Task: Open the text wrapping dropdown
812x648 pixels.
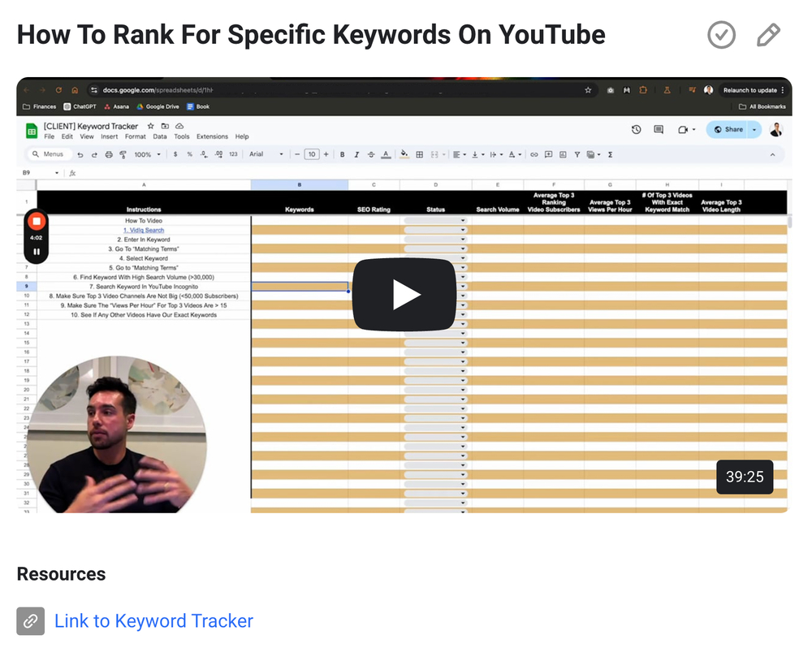Action: click(496, 154)
